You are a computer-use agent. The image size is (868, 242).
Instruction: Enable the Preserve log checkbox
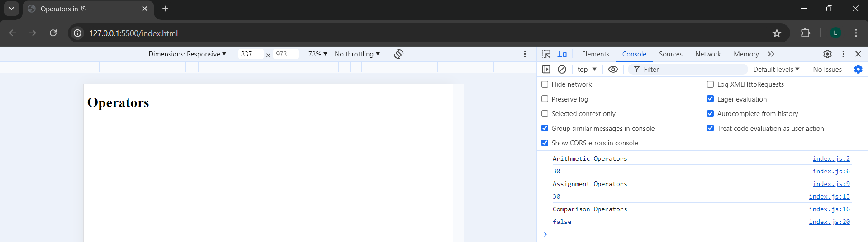[545, 99]
